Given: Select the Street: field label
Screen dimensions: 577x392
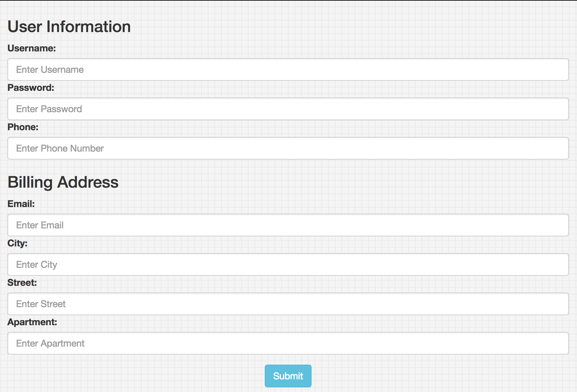Looking at the screenshot, I should 22,282.
